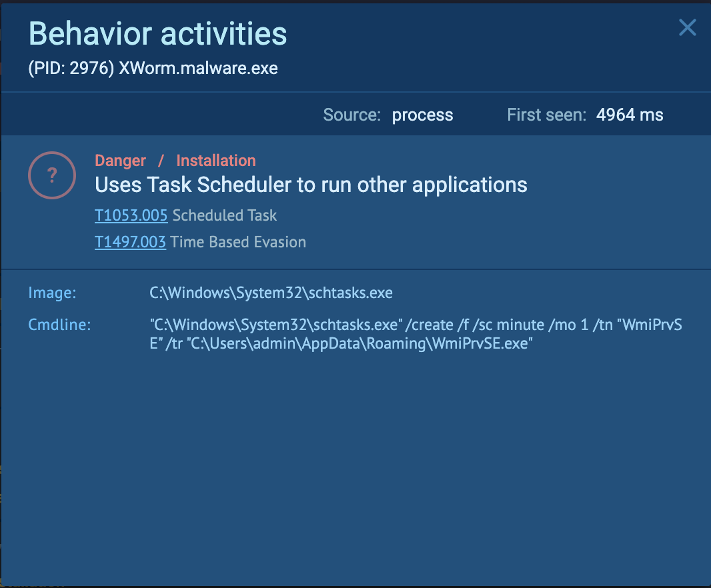The width and height of the screenshot is (711, 588).
Task: Select the schtasks.exe image path
Action: point(271,293)
